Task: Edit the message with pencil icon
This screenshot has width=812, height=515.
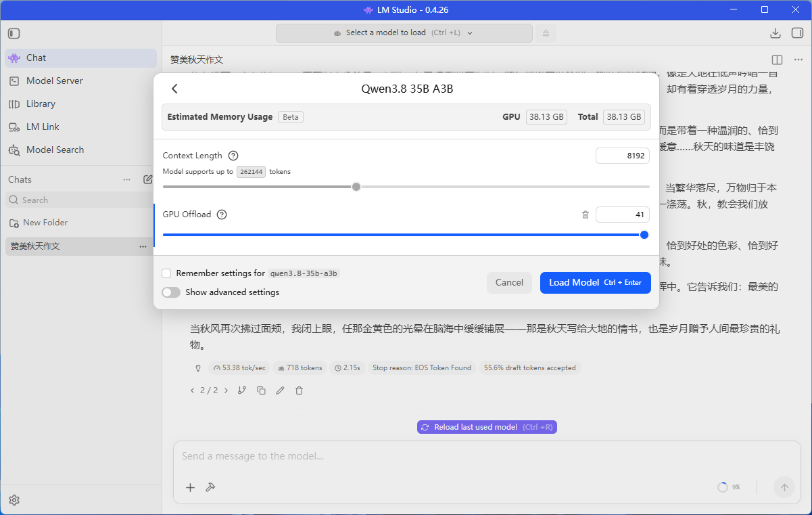Action: [280, 390]
